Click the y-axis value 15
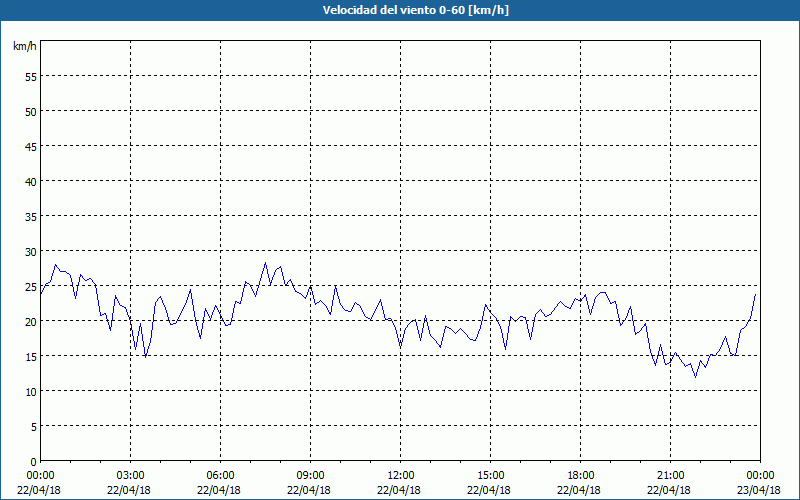This screenshot has width=800, height=500. coord(31,357)
